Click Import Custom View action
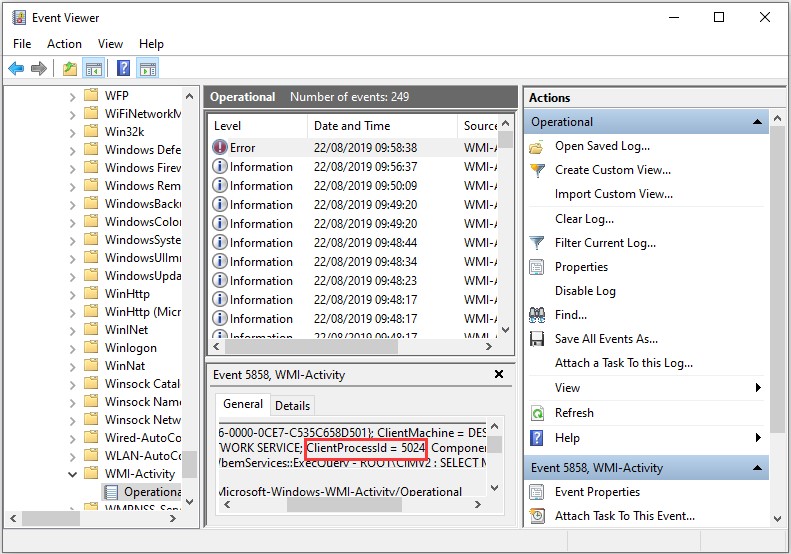This screenshot has height=554, width=791. (613, 194)
